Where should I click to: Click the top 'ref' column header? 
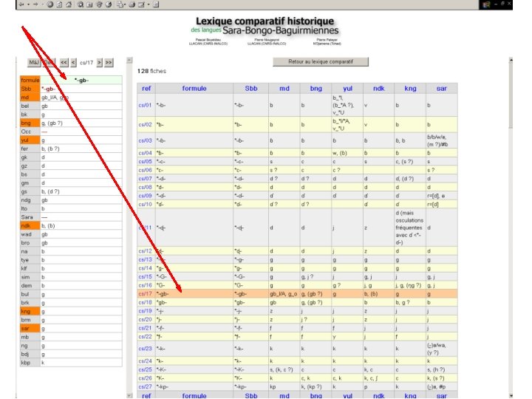(x=146, y=88)
